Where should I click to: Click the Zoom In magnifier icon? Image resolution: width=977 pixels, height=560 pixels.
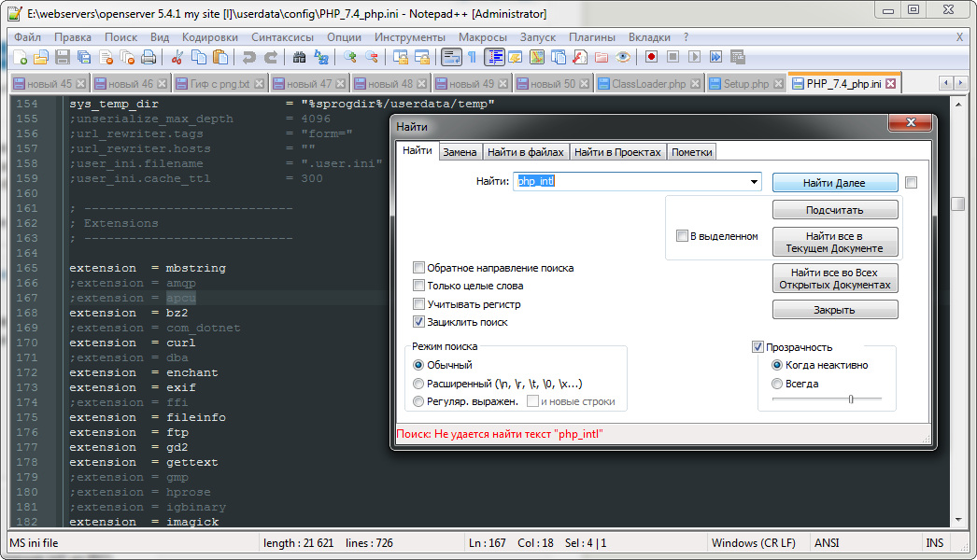350,57
